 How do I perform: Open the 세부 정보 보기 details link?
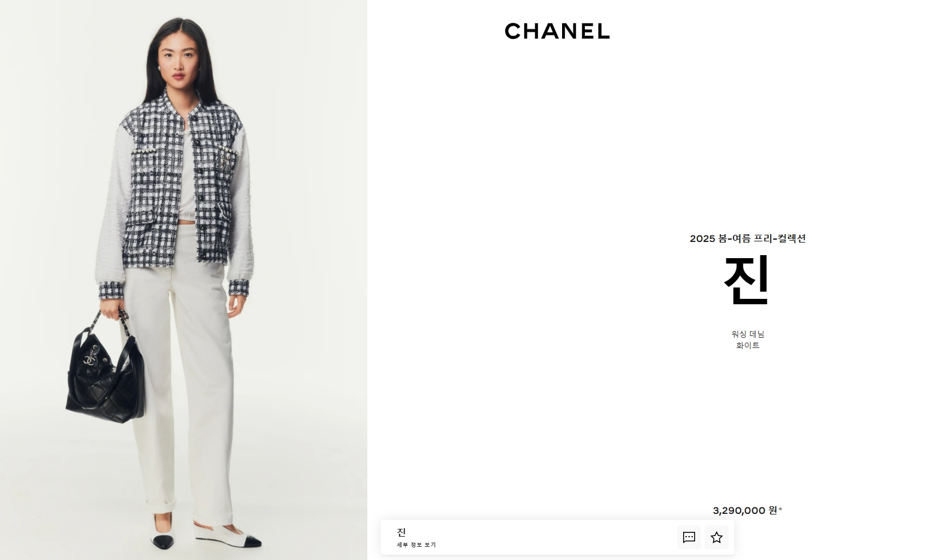coord(416,545)
